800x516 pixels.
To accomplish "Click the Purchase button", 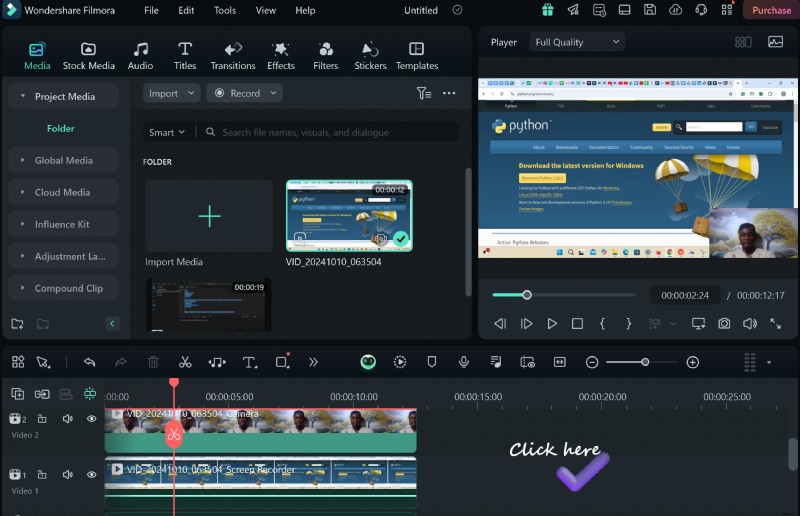I will point(770,10).
